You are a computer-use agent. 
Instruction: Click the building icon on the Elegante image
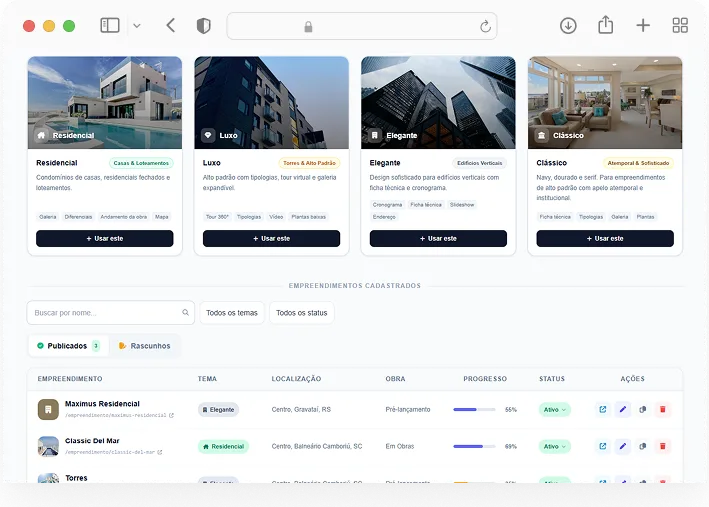pos(374,135)
